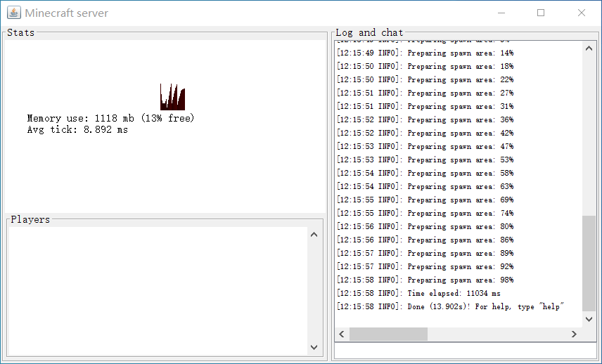Click log line "Preparing spawn area: 27%"

(x=425, y=93)
